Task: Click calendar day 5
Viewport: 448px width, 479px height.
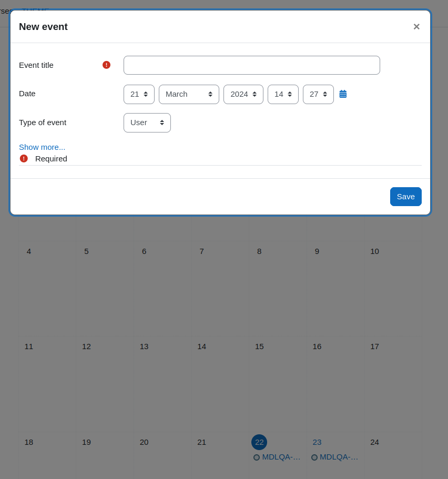Action: (x=86, y=251)
